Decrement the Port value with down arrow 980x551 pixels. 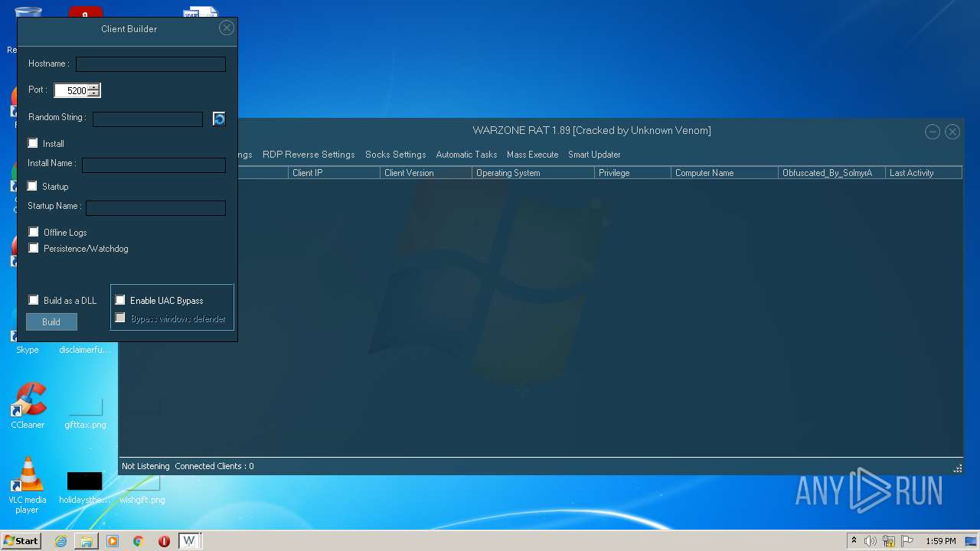click(93, 93)
